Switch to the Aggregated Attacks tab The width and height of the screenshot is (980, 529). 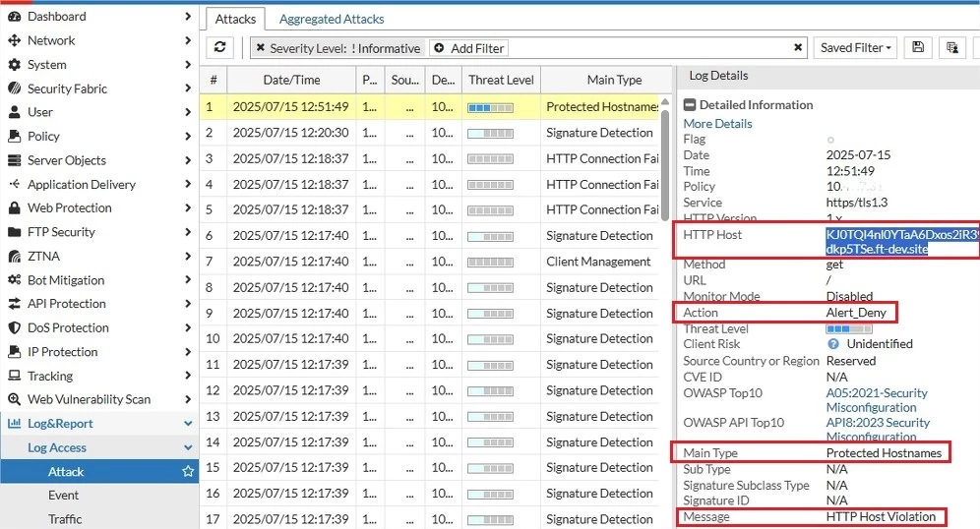tap(332, 19)
